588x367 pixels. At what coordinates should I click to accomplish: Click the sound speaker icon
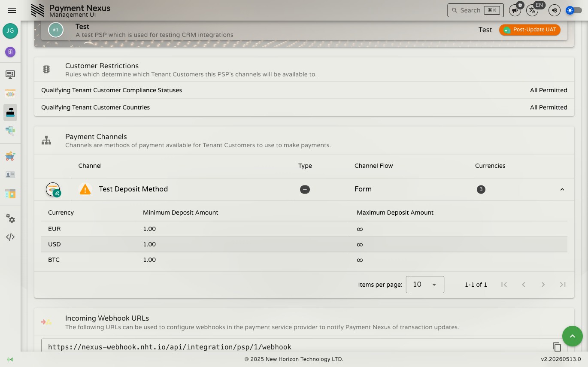pyautogui.click(x=555, y=10)
